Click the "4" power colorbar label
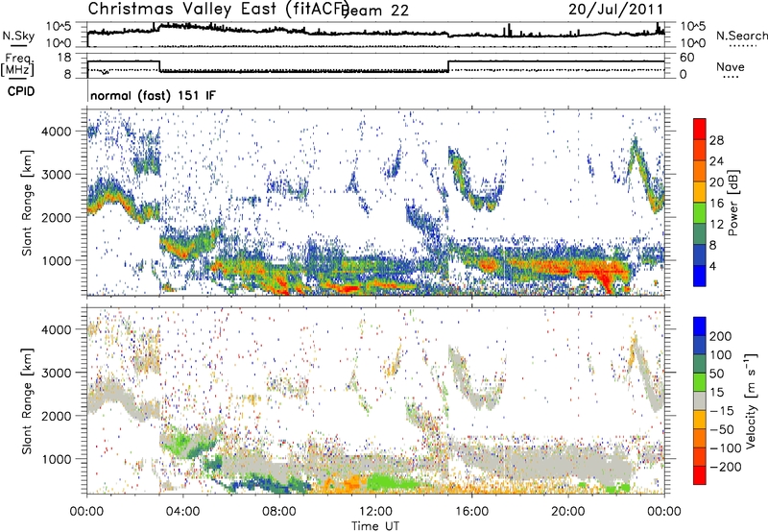The width and height of the screenshot is (768, 532). [713, 266]
